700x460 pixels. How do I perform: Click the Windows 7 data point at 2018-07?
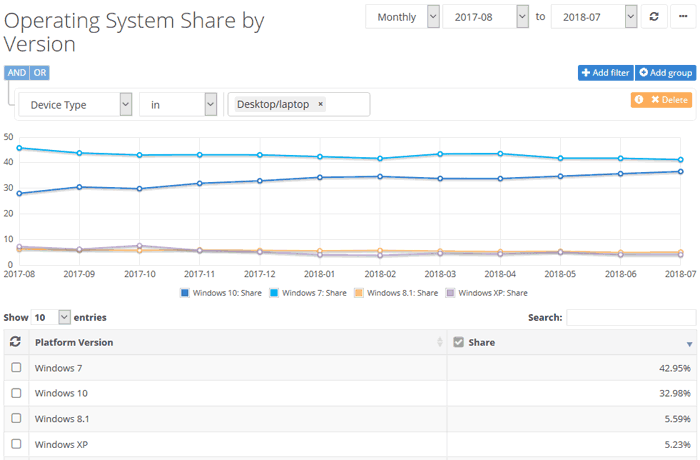680,159
